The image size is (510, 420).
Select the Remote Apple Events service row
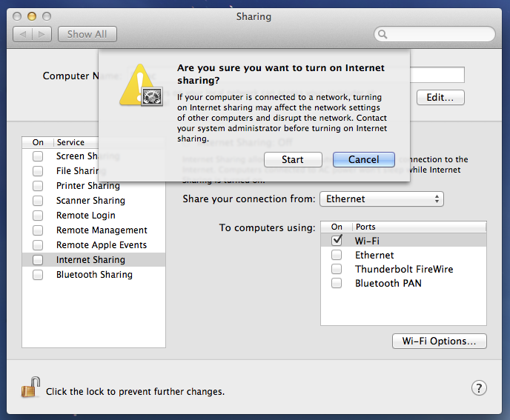[x=93, y=245]
